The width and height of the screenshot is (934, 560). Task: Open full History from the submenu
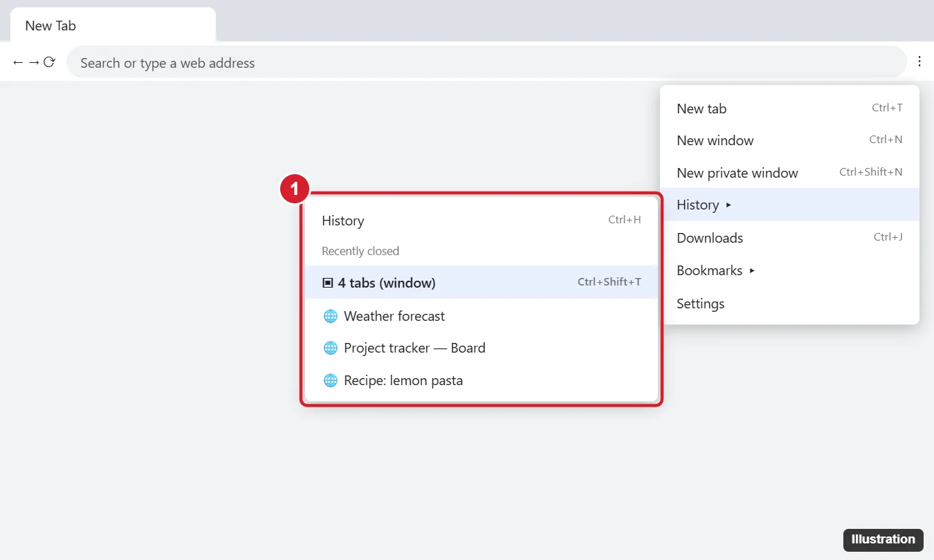pyautogui.click(x=482, y=221)
